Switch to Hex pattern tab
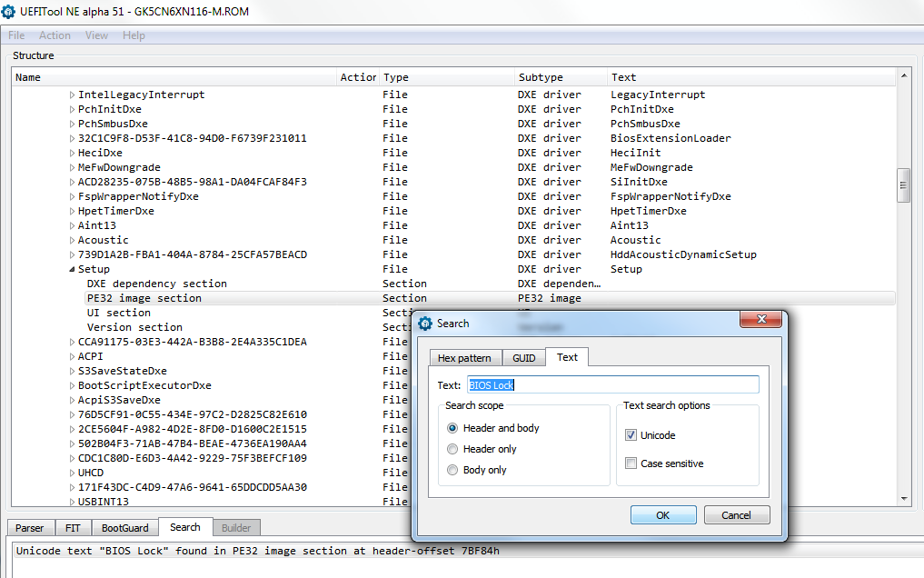Image resolution: width=924 pixels, height=578 pixels. pyautogui.click(x=464, y=358)
